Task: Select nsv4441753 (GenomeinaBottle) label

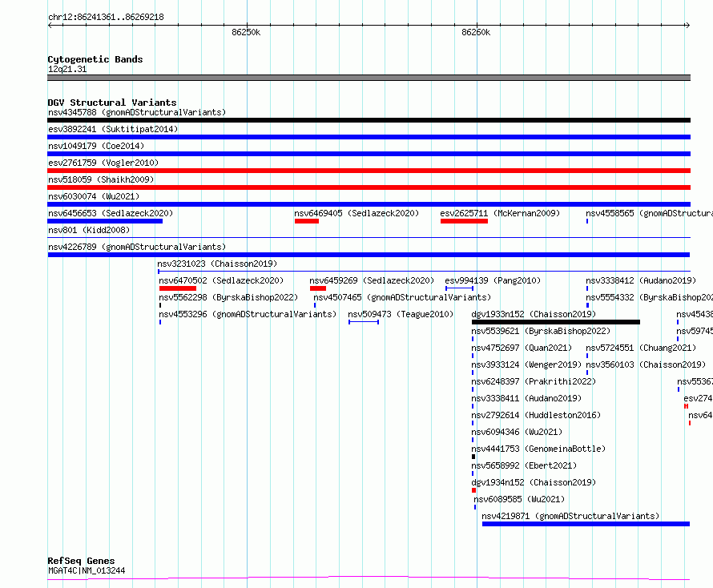Action: [x=538, y=449]
